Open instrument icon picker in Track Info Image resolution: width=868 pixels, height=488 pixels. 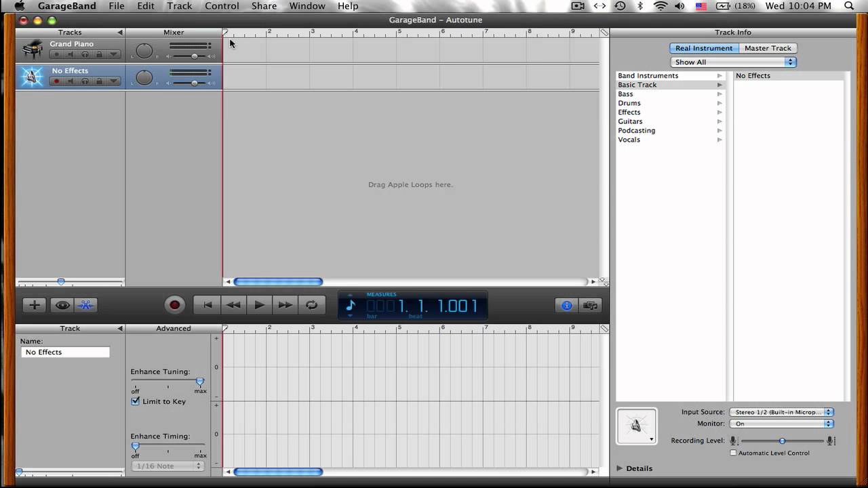tap(636, 426)
